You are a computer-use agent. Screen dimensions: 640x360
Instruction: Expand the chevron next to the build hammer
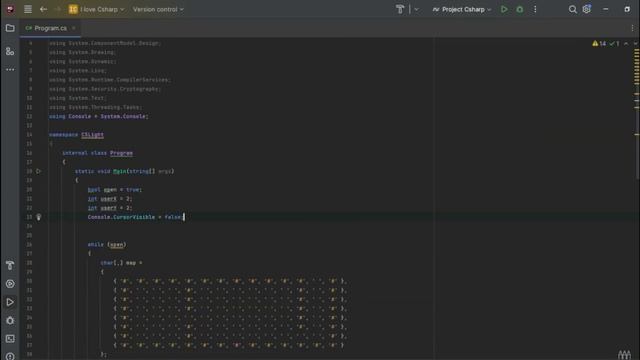click(x=416, y=9)
